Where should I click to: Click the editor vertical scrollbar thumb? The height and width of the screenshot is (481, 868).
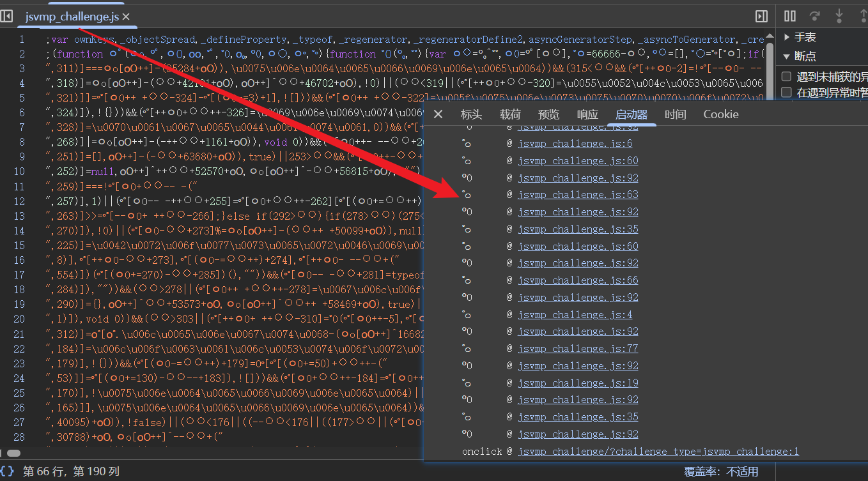[770, 70]
